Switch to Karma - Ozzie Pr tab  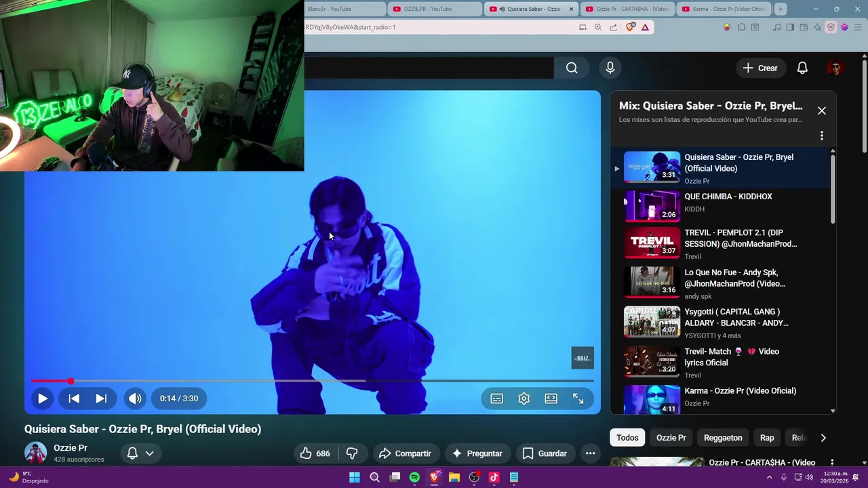click(724, 9)
